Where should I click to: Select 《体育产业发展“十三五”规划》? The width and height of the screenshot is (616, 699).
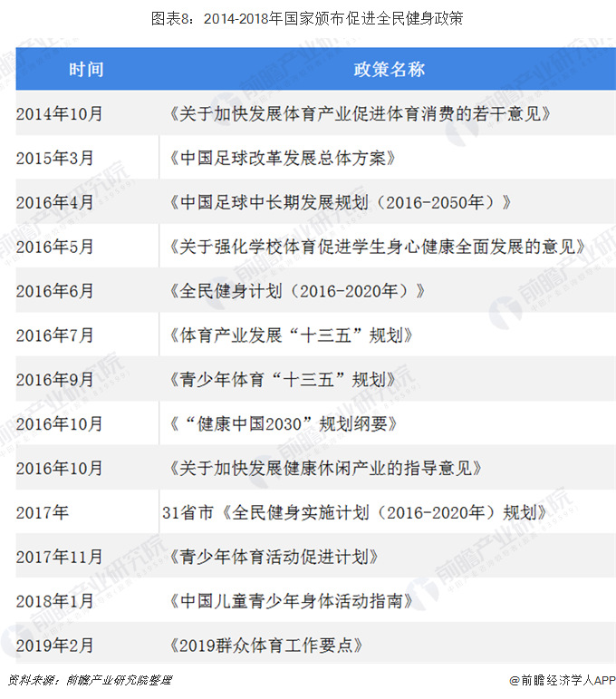tap(292, 335)
